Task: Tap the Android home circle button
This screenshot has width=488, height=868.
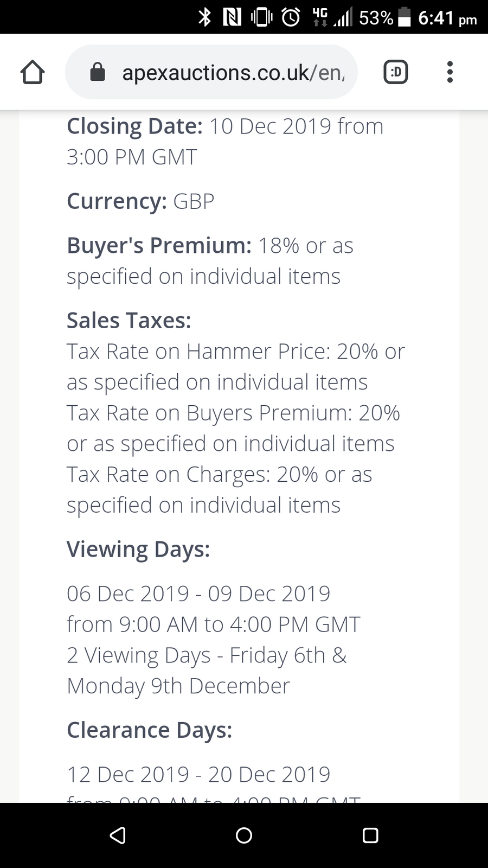Action: click(244, 835)
